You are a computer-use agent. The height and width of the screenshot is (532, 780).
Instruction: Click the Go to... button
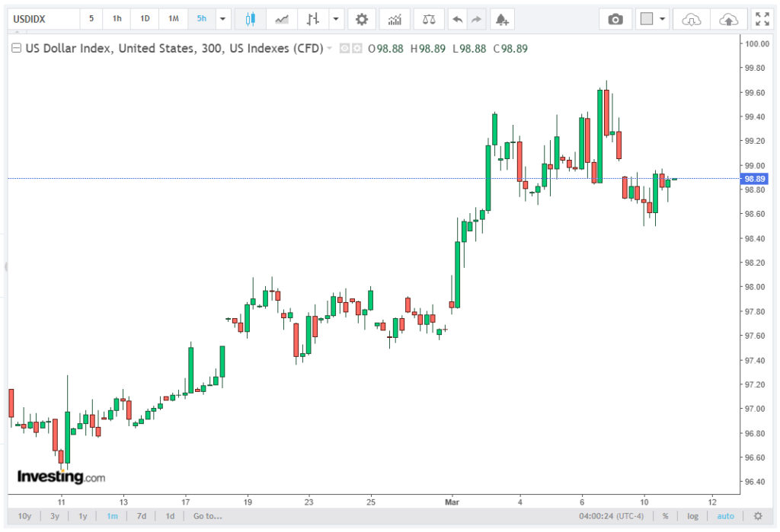207,516
